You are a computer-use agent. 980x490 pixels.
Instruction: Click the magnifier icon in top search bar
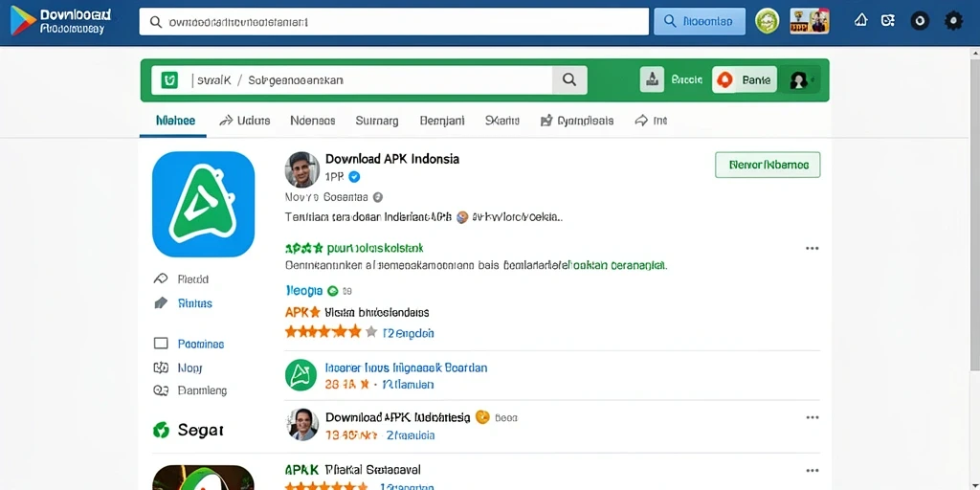pos(156,22)
